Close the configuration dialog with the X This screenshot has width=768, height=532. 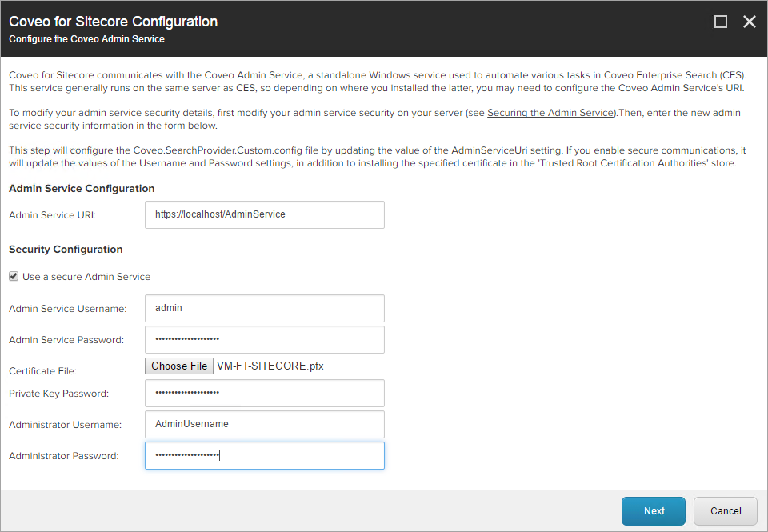[749, 22]
